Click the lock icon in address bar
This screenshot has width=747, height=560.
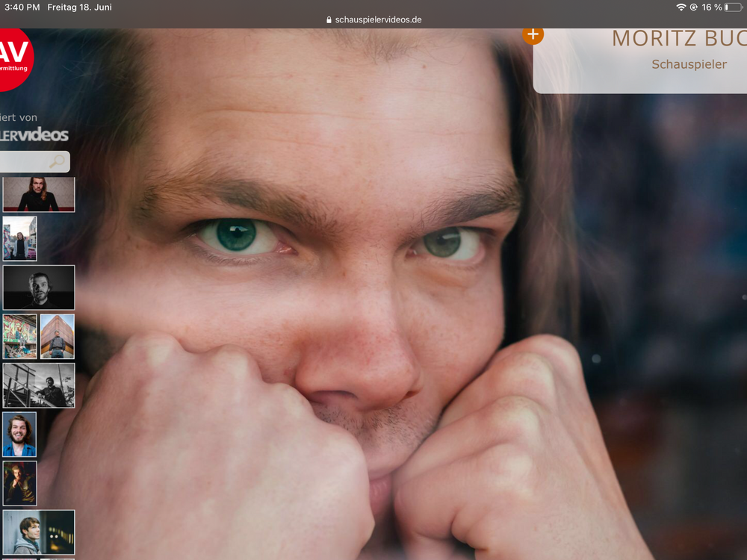[329, 20]
